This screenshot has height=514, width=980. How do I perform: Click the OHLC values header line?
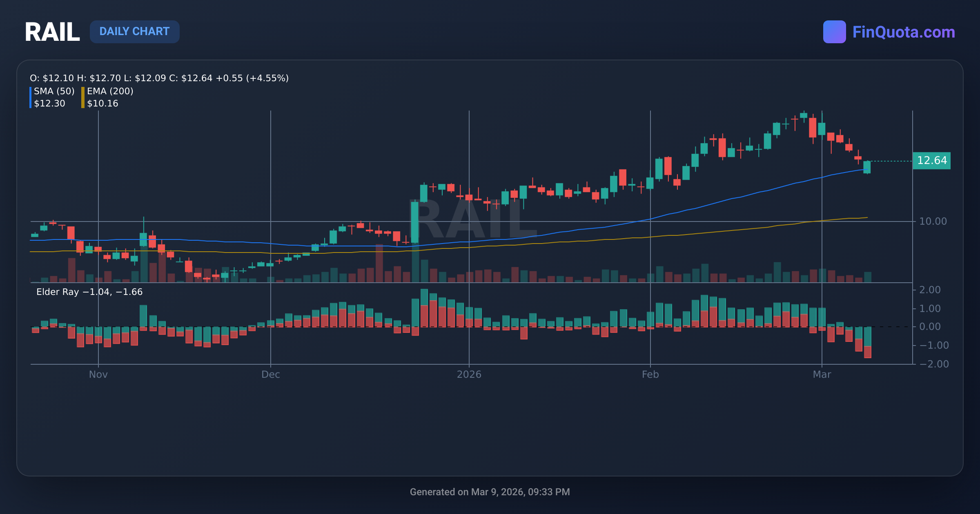159,78
